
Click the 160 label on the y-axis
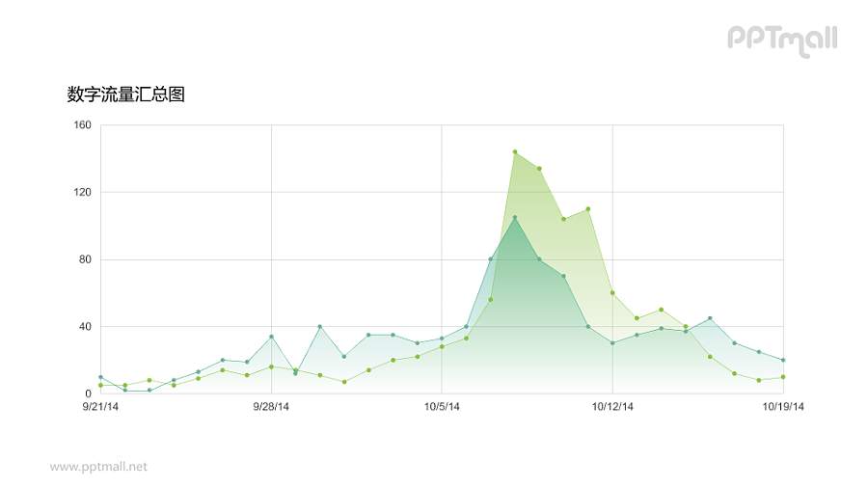pyautogui.click(x=82, y=125)
